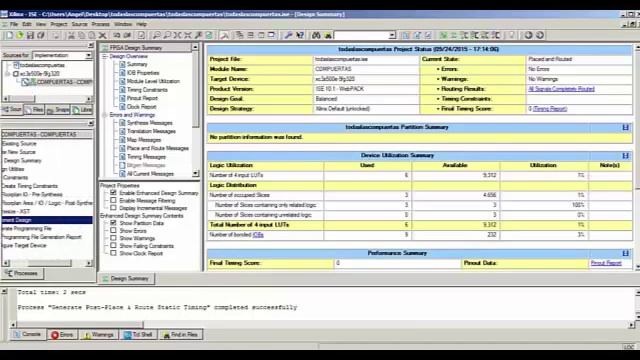Select the Errors tab in bottom panel
Screen dimensions: 640x360
point(62,335)
